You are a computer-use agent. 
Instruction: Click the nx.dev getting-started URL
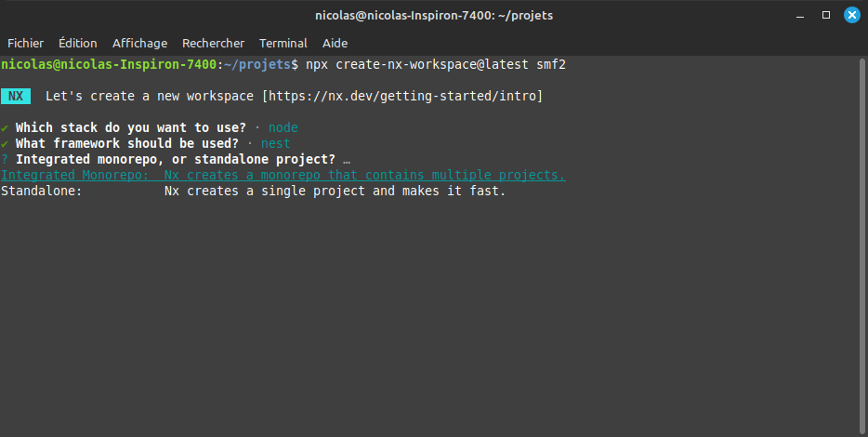pos(402,97)
